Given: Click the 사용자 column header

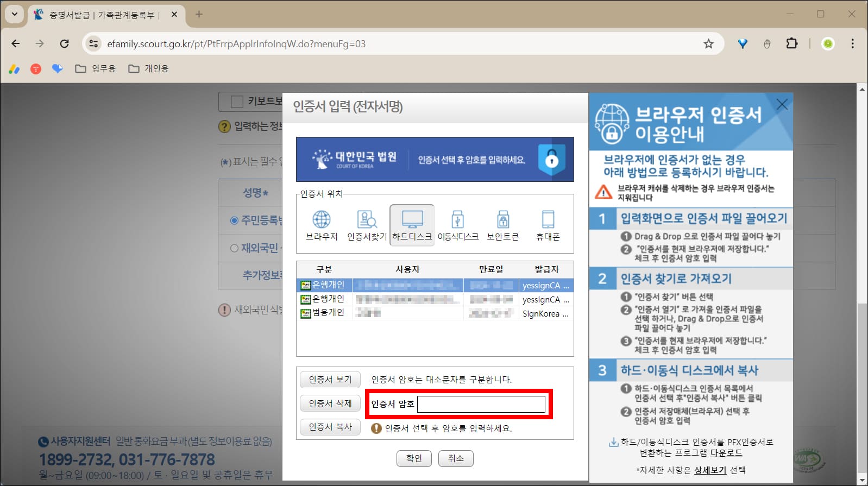Looking at the screenshot, I should pyautogui.click(x=407, y=269).
